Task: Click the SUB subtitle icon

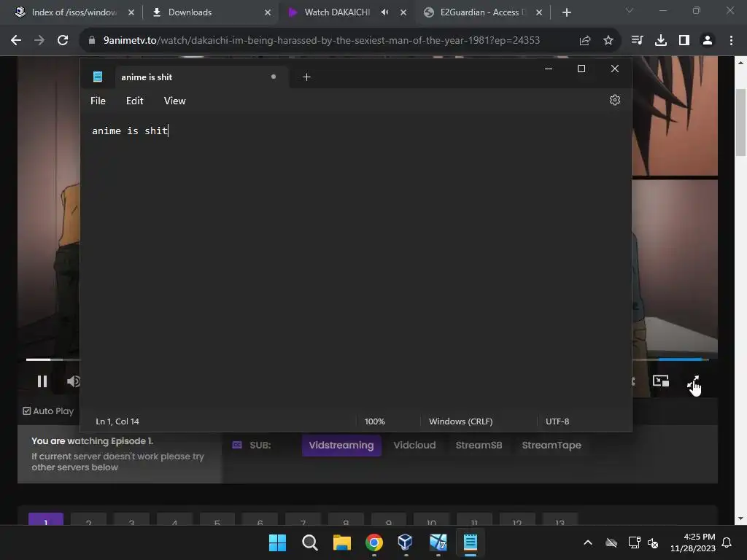Action: coord(237,445)
